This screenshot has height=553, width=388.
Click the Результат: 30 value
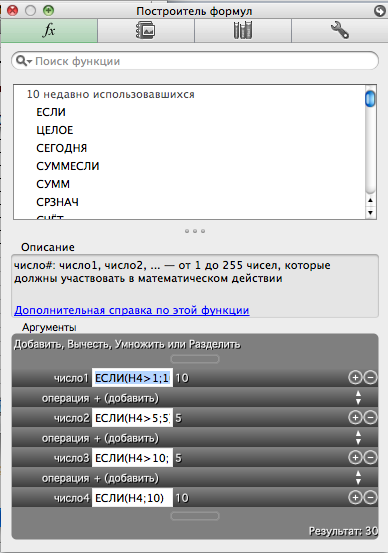point(343,531)
